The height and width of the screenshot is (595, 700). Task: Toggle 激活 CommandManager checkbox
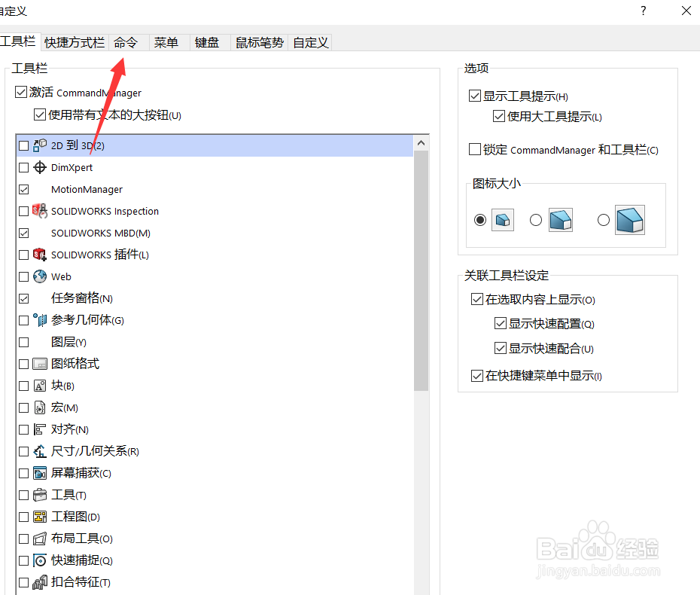click(x=20, y=92)
